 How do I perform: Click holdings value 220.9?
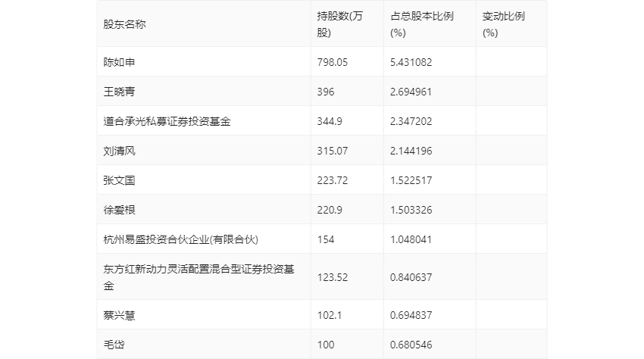[x=330, y=210]
